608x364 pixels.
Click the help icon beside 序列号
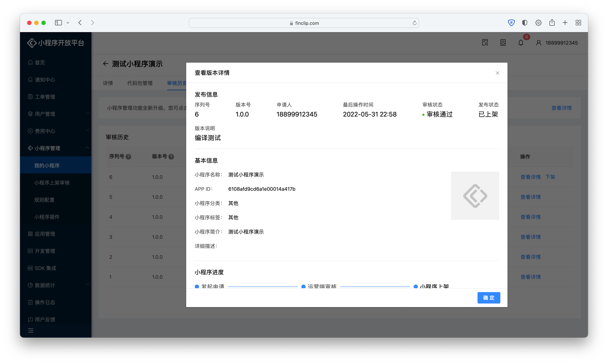tap(128, 156)
